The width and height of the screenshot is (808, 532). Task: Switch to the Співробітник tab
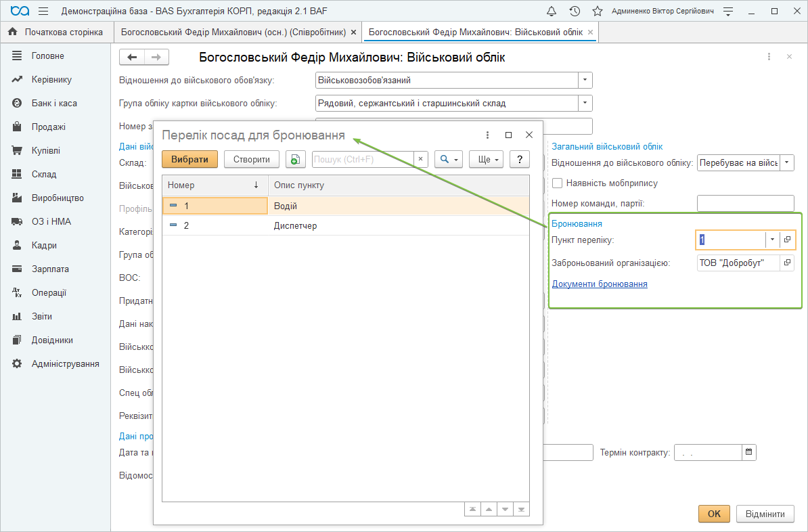point(233,32)
